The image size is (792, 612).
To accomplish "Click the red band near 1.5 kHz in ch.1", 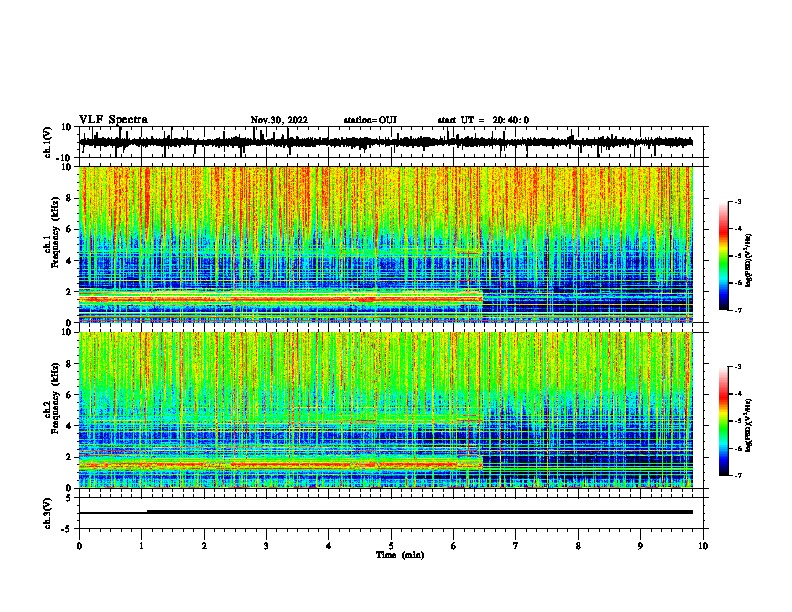I will [280, 299].
